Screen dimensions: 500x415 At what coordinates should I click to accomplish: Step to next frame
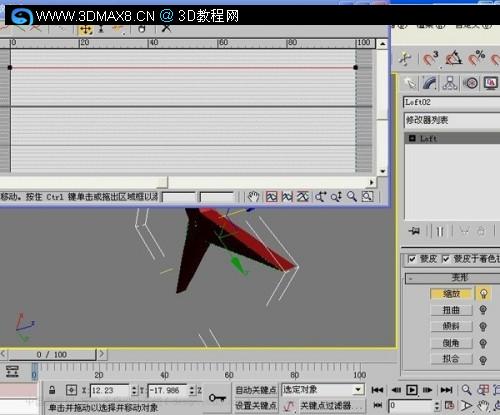428,390
